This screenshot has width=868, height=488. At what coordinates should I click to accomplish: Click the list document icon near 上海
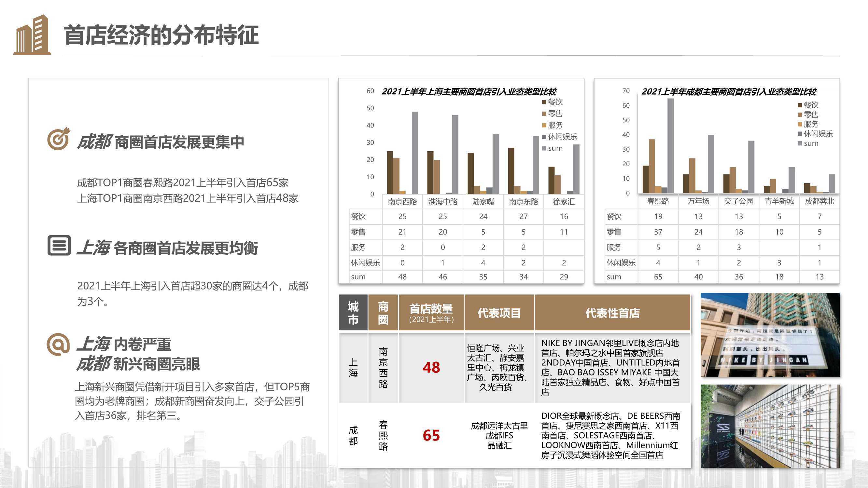click(59, 245)
